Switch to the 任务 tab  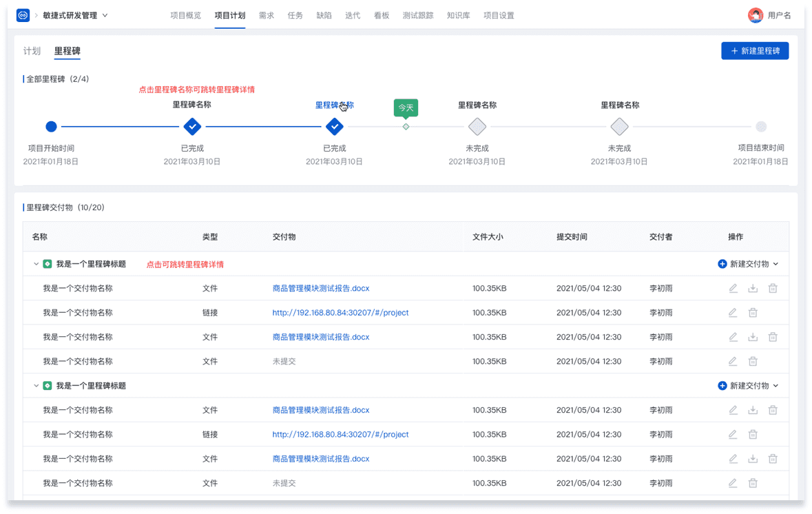coord(295,16)
